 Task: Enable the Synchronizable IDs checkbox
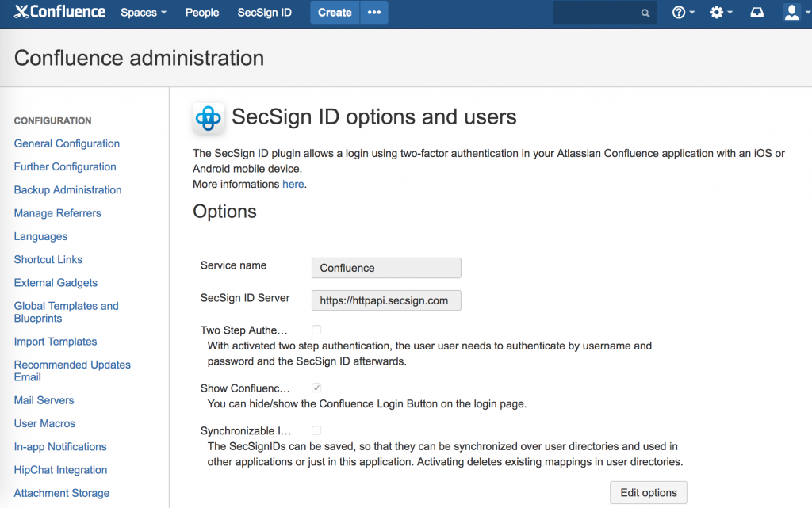316,430
